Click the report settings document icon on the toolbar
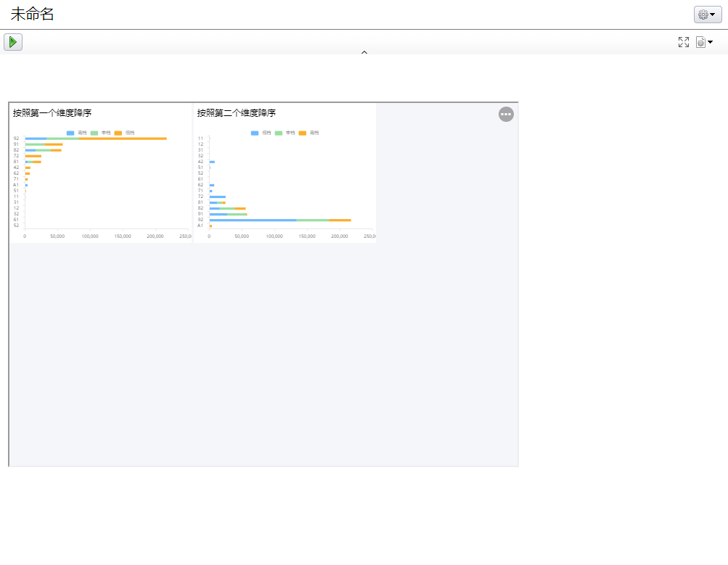 [700, 41]
